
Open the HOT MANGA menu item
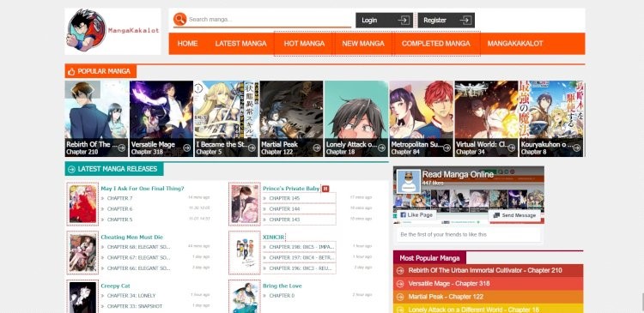(x=304, y=44)
